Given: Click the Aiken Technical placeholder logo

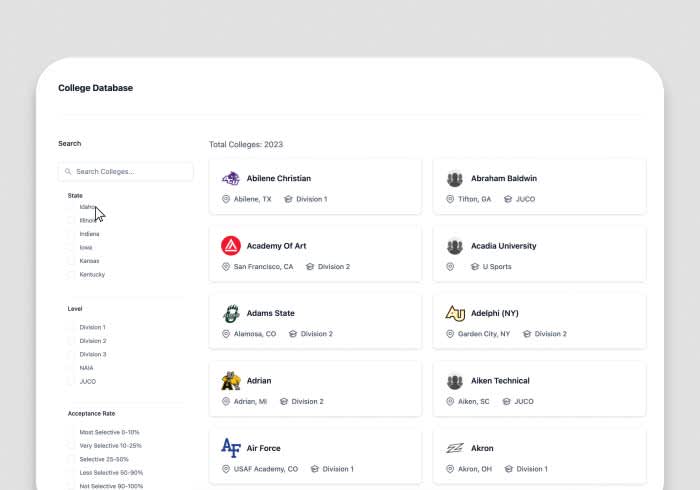Looking at the screenshot, I should (x=454, y=381).
